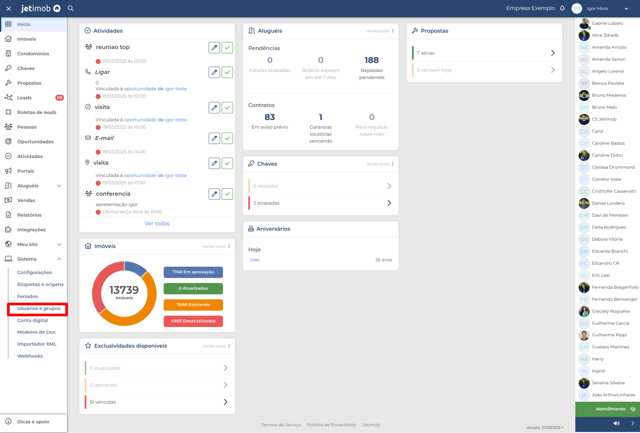Screen dimensions: 640x433
Task: Open Exclusividades disponíveis card options dots
Action: [229, 346]
